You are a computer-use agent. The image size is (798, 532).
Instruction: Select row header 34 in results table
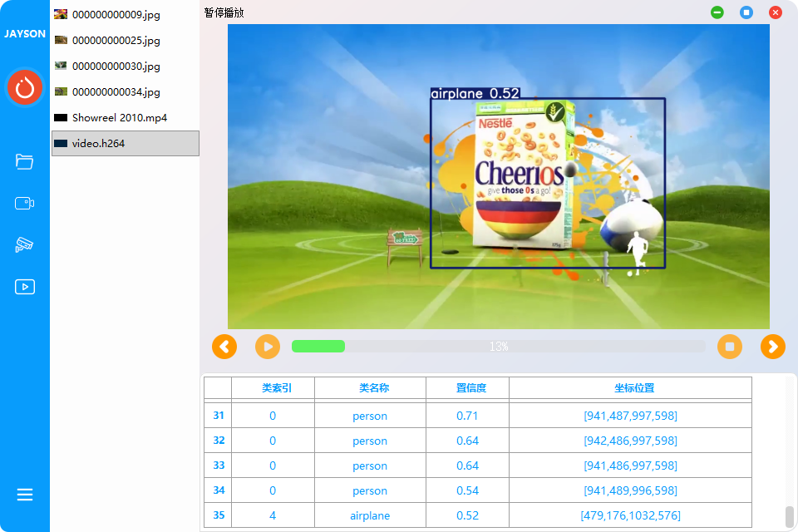coord(219,490)
